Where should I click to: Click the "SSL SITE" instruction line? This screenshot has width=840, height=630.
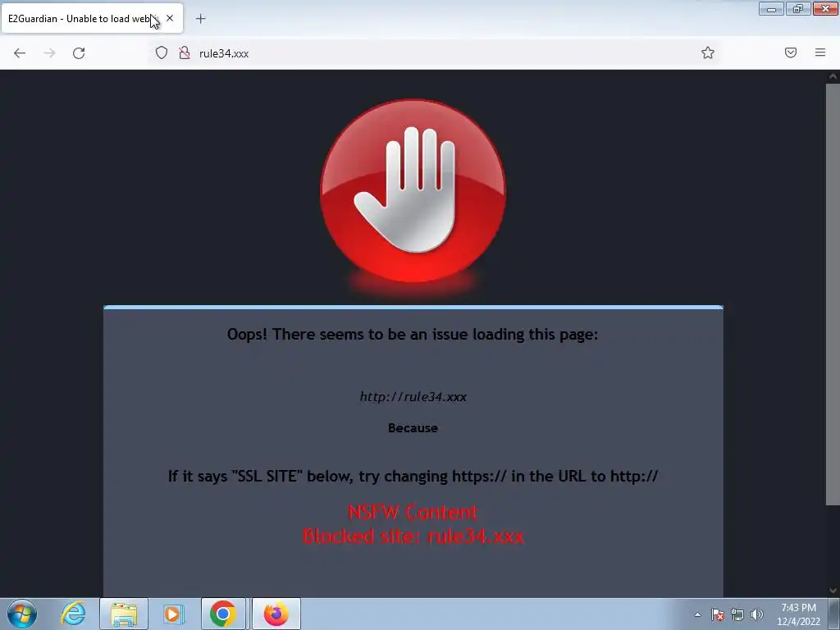point(413,476)
